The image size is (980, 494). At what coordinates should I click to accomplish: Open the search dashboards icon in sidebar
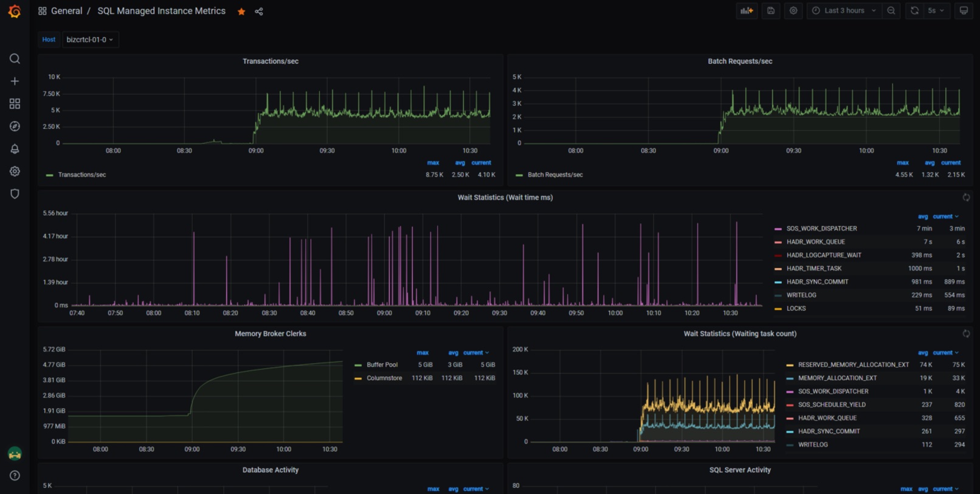pyautogui.click(x=15, y=59)
